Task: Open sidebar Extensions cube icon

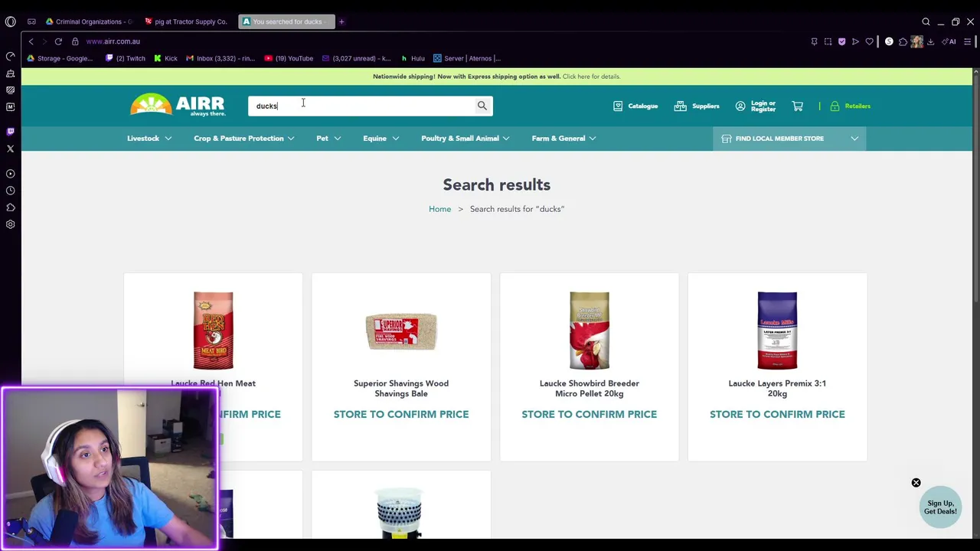Action: point(10,207)
